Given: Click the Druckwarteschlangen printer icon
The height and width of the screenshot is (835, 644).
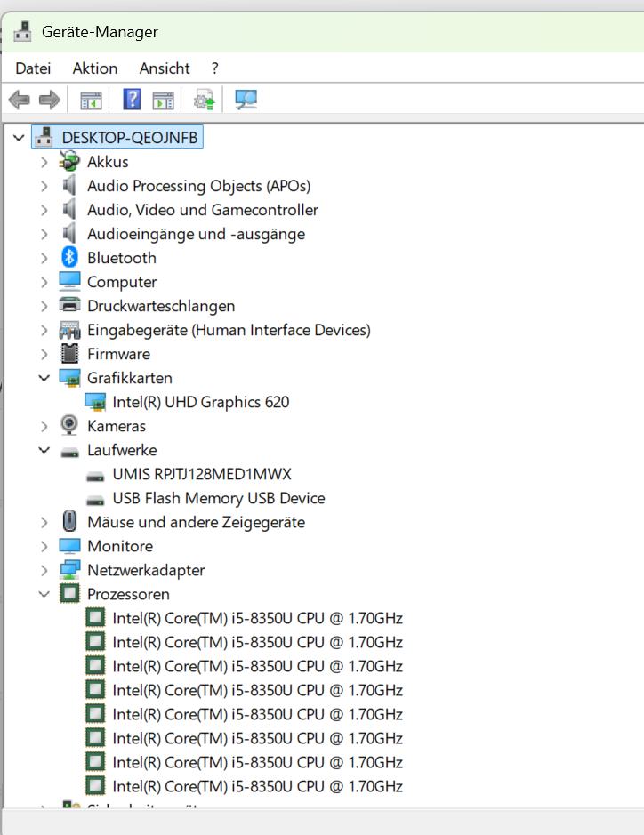Looking at the screenshot, I should tap(69, 305).
